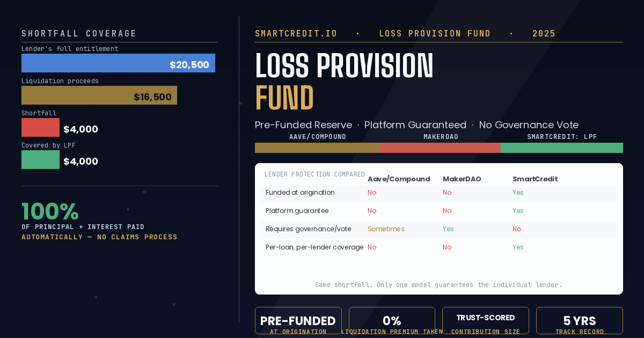Click the SHORTFALL COVERAGE heading
The height and width of the screenshot is (338, 644).
point(79,34)
